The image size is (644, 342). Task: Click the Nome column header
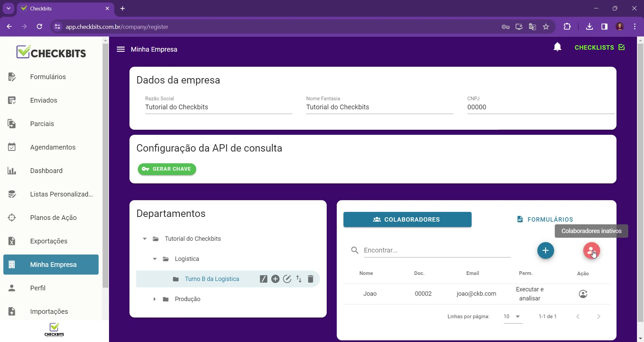pyautogui.click(x=366, y=273)
